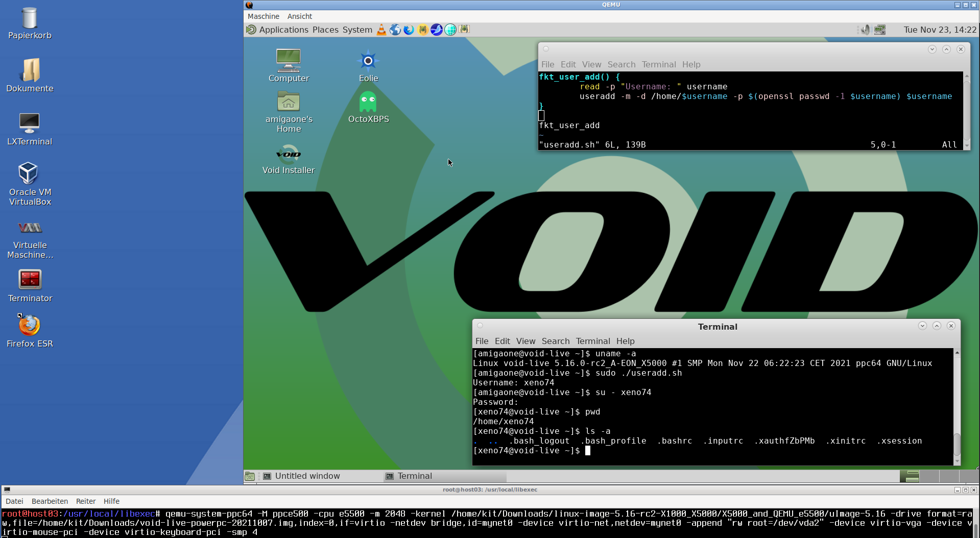
Task: Open the Places menu in the panel
Action: coord(325,30)
